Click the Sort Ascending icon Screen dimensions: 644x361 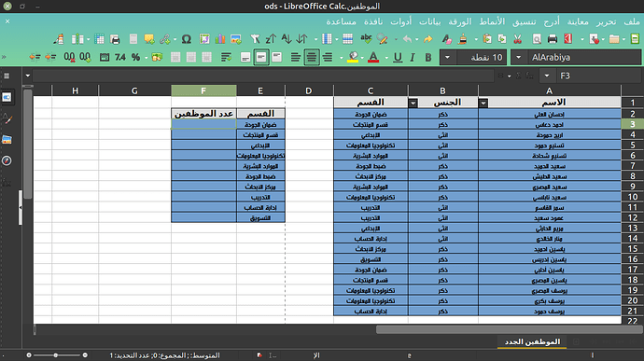tap(287, 39)
